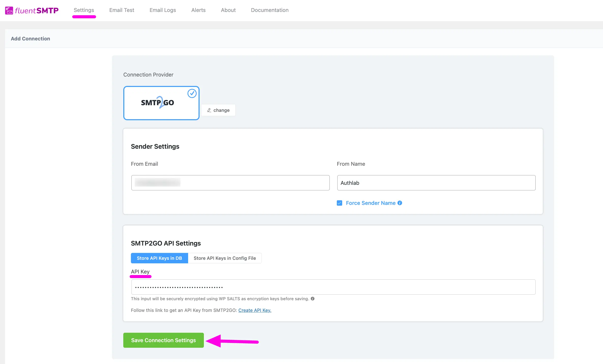Select Store API Keys in Config File
The image size is (603, 364).
[x=225, y=258]
